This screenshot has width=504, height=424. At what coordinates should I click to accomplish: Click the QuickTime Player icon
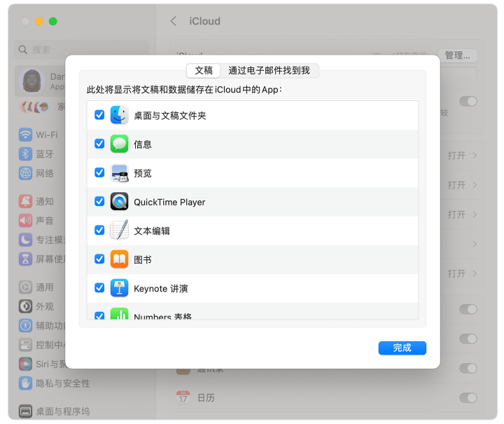tap(119, 202)
